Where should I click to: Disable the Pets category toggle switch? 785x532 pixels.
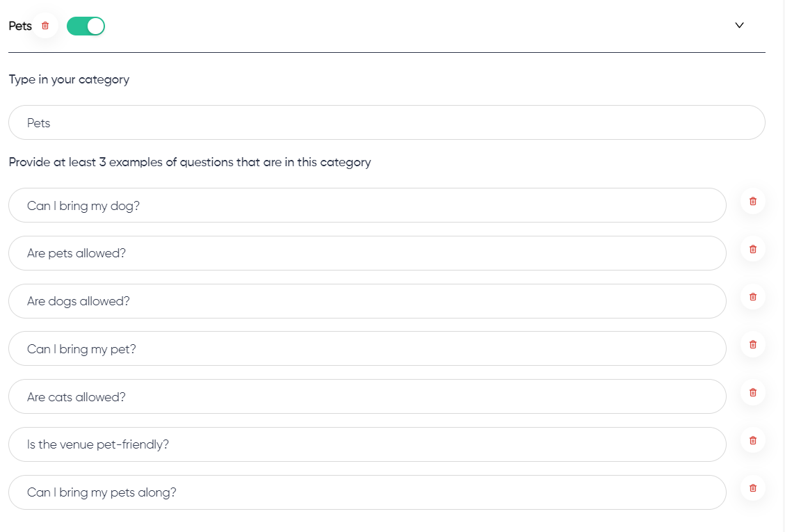tap(86, 26)
